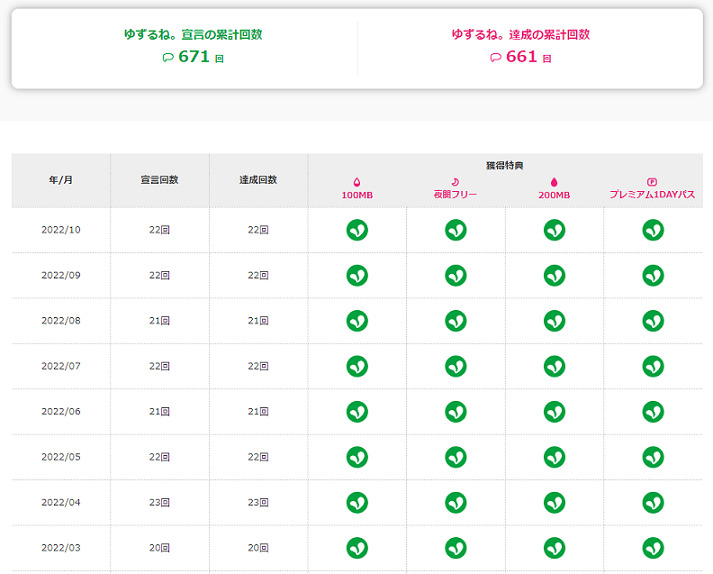The image size is (713, 574).
Task: Click the プレミアム1DAYパス column header label
Action: point(652,195)
